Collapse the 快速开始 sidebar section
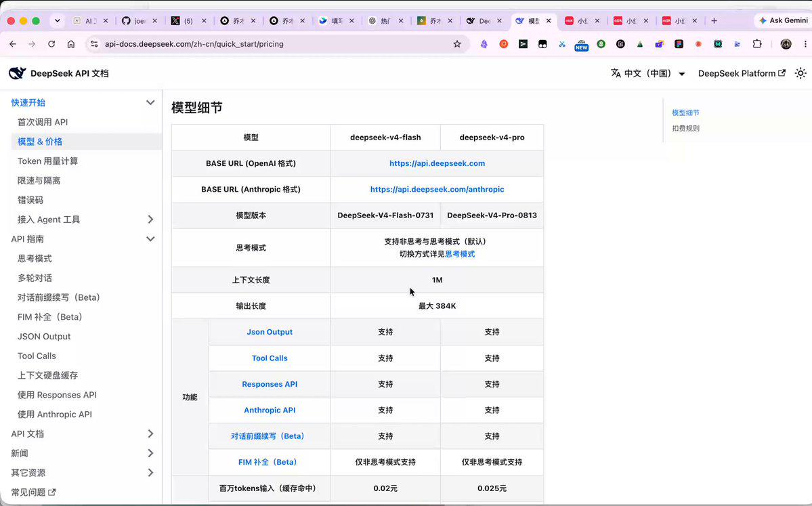812x506 pixels. point(150,102)
